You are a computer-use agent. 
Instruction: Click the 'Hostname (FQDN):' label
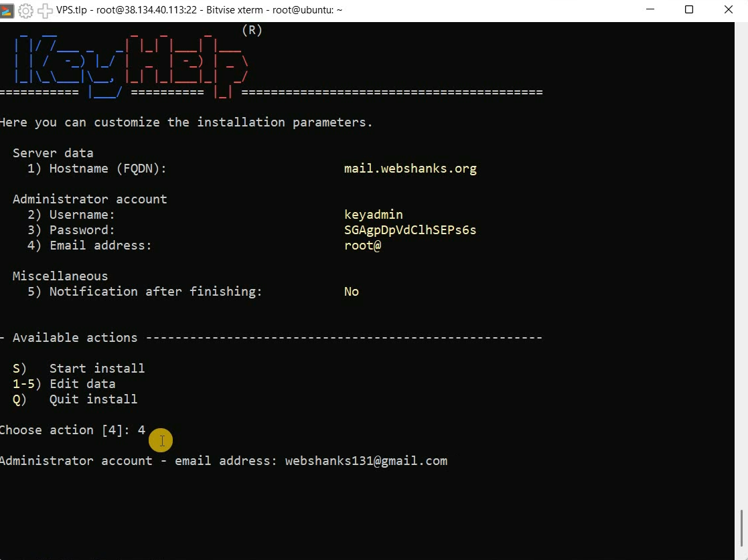pyautogui.click(x=108, y=169)
